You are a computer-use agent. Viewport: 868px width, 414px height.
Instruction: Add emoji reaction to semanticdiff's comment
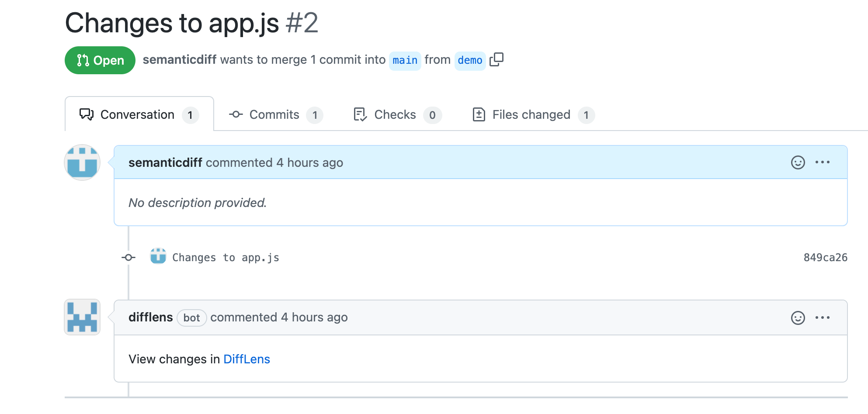(x=798, y=162)
